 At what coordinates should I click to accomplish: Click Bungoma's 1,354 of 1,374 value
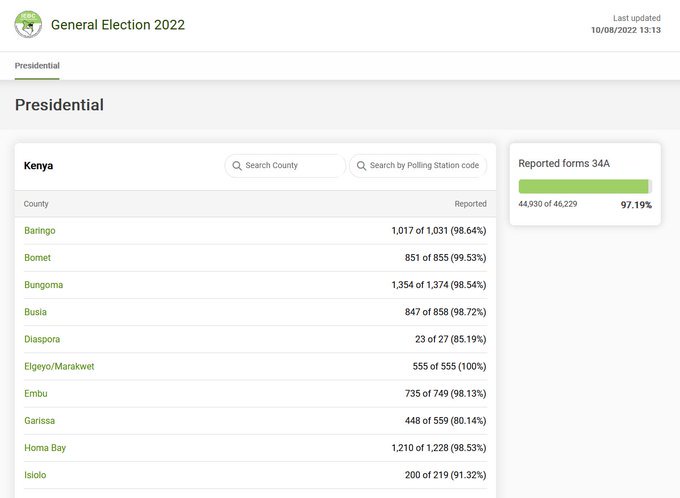[x=438, y=285]
